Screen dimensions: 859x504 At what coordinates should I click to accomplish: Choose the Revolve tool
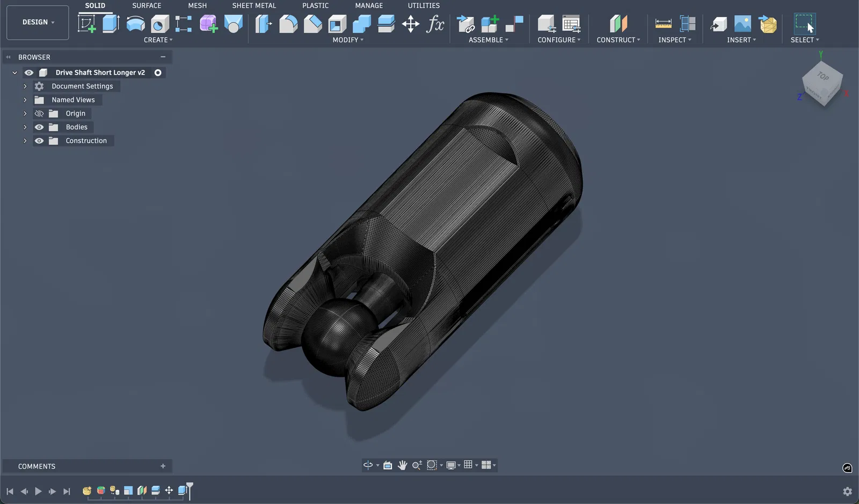pyautogui.click(x=135, y=24)
